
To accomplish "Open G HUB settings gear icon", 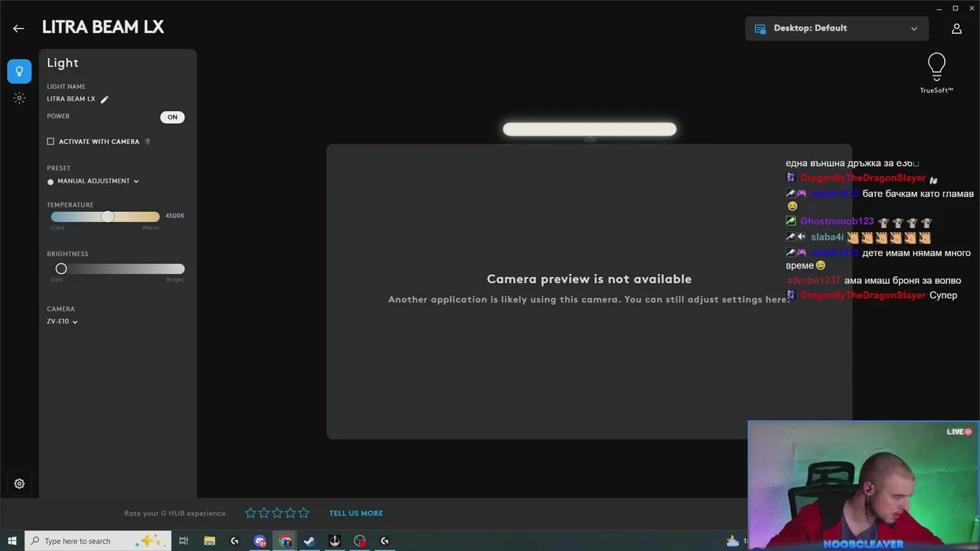I will 19,484.
